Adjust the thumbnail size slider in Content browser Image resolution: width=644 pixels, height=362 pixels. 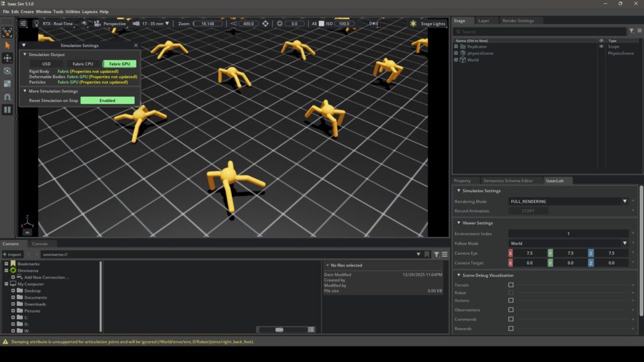point(279,329)
